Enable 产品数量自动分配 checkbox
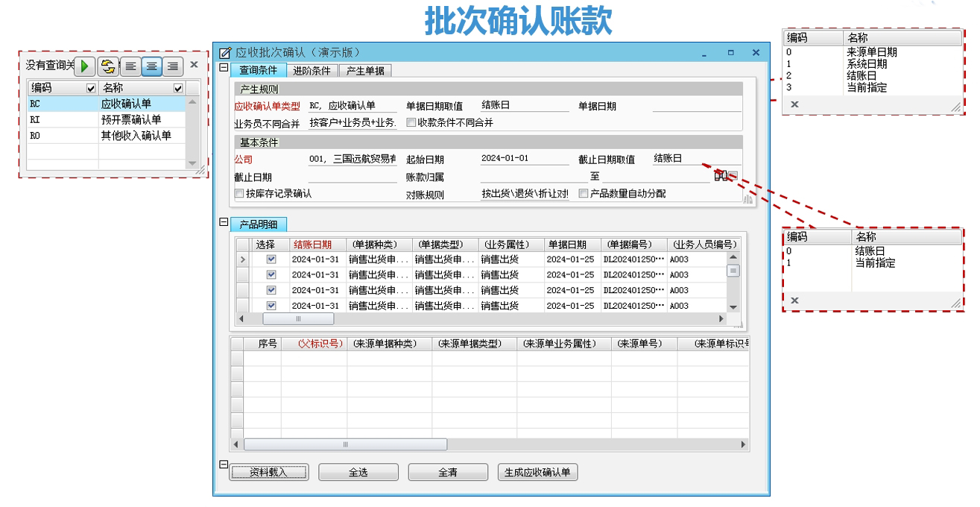The width and height of the screenshot is (980, 507). click(584, 193)
